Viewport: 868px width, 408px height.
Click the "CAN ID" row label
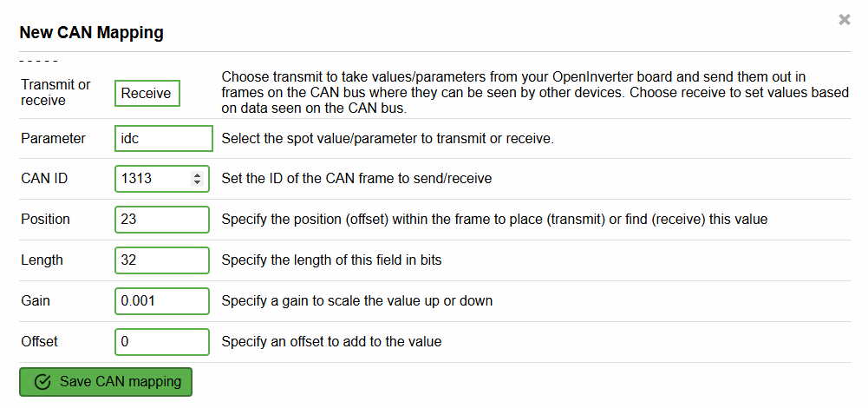pyautogui.click(x=44, y=179)
